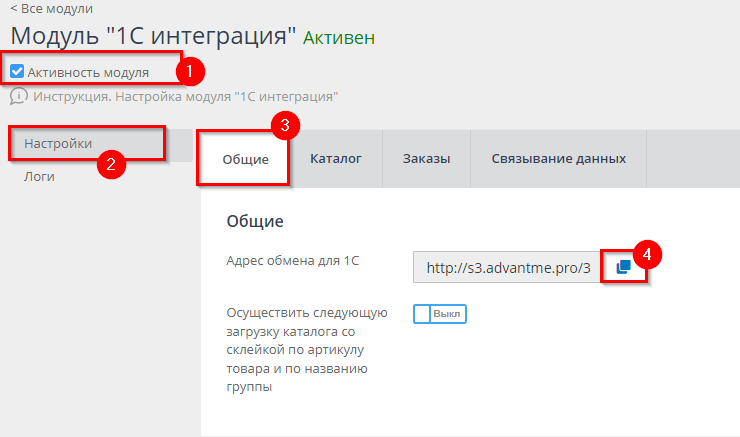Copy the 1С exchange address
Screen dimensions: 740x437
click(x=623, y=267)
